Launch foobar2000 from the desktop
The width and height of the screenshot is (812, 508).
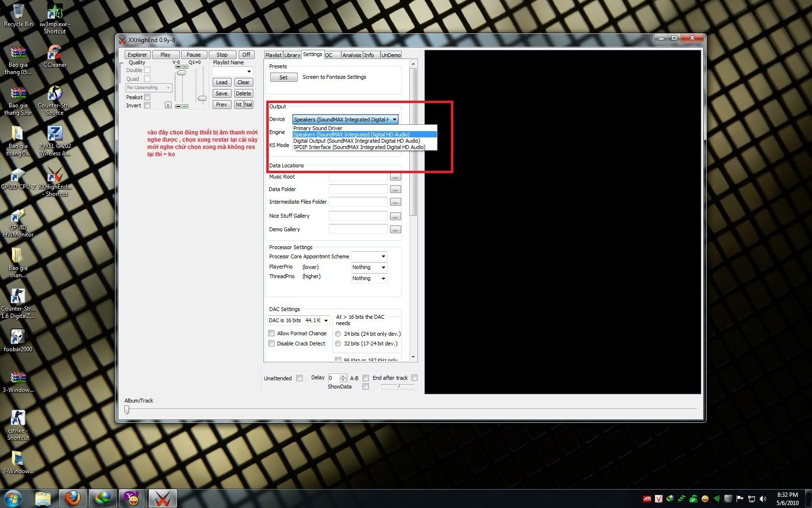(18, 340)
